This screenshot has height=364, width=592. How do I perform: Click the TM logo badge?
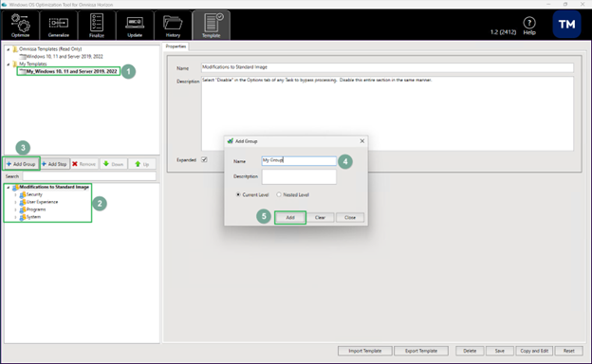[x=566, y=25]
